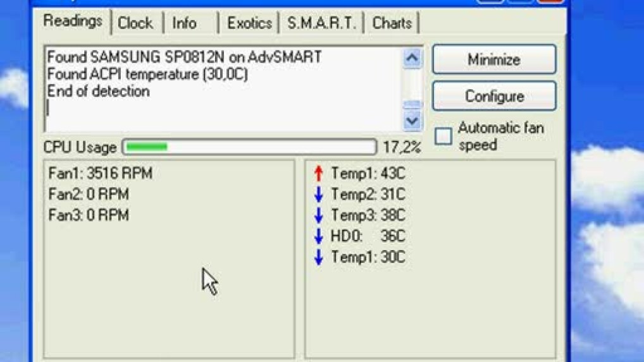
Task: Show the Charts tab
Action: coord(392,23)
